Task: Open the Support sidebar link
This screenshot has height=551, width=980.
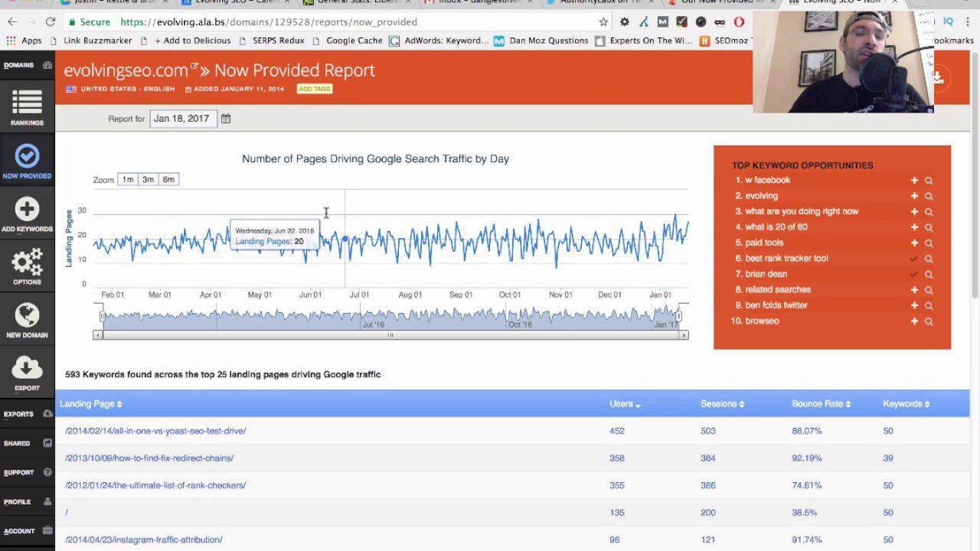Action: coord(27,472)
